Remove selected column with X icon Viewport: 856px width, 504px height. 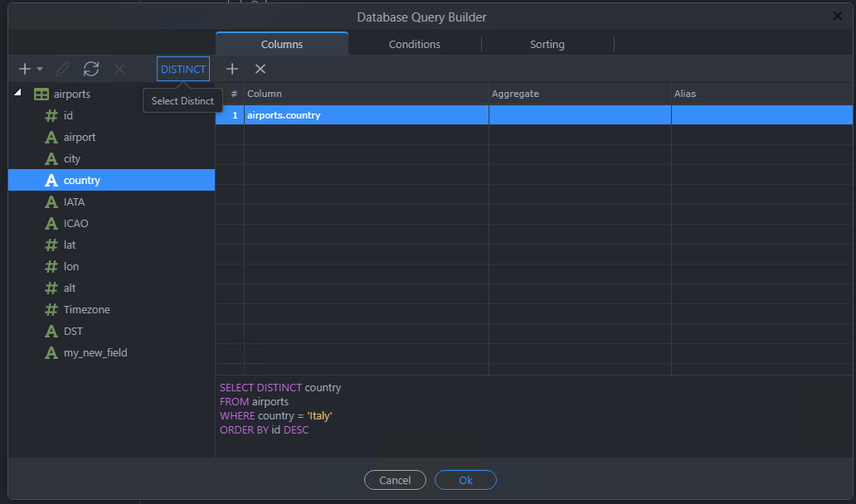(x=260, y=69)
